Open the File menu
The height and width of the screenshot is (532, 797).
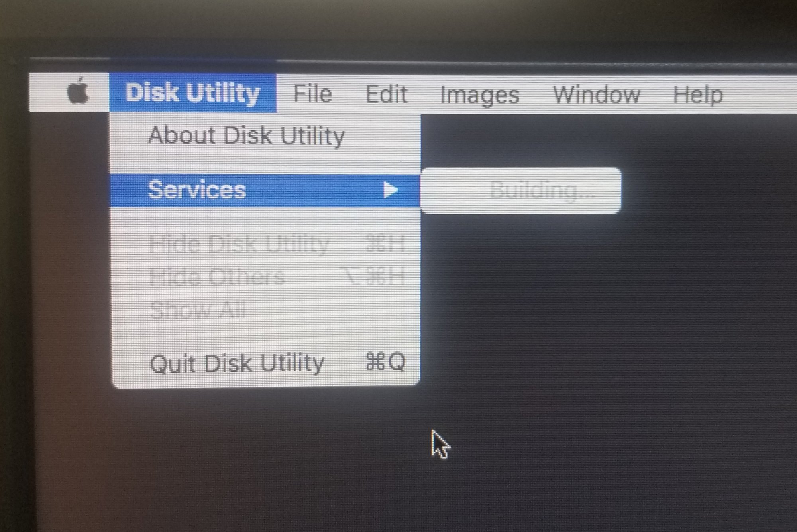coord(313,94)
